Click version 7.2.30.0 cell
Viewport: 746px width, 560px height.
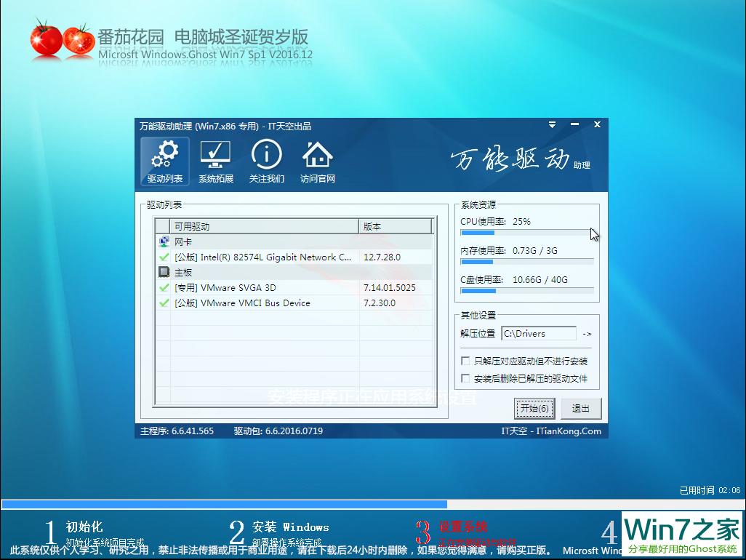[x=380, y=303]
